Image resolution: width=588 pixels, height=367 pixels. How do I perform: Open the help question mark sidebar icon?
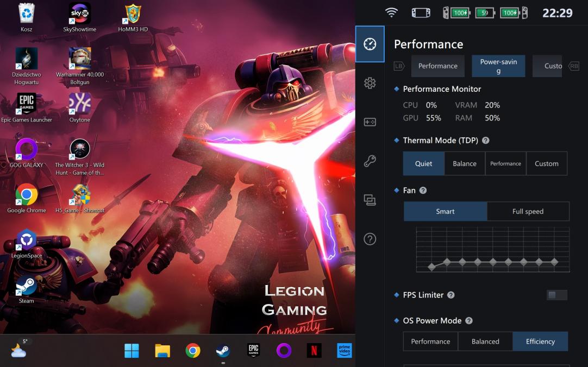[370, 239]
